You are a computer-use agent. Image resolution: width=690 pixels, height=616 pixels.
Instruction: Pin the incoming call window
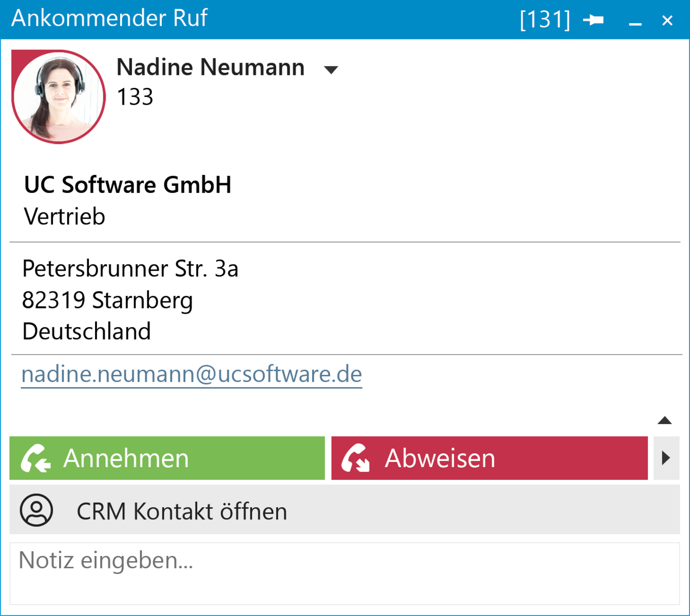593,19
